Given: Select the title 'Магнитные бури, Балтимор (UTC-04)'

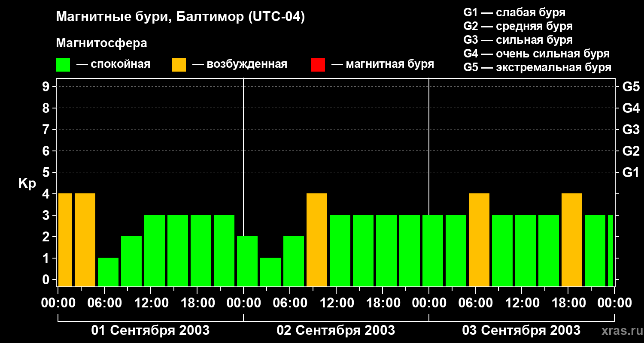Looking at the screenshot, I should 180,17.
